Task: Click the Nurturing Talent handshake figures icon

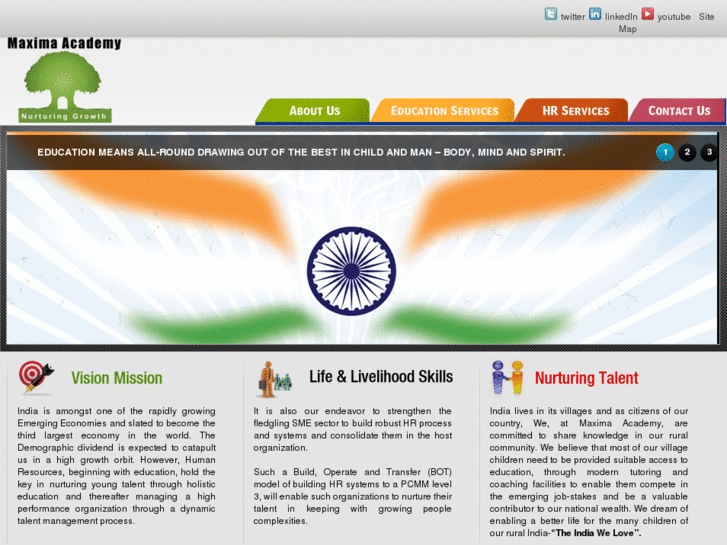Action: 508,378
